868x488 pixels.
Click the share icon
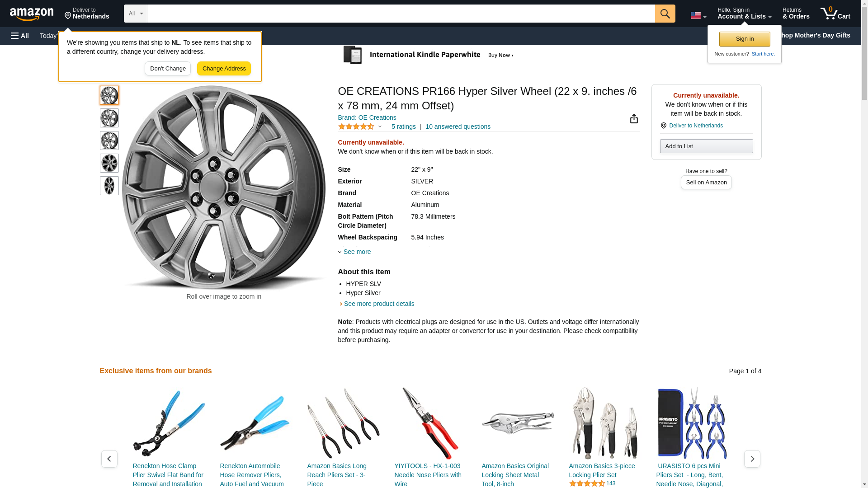(634, 119)
